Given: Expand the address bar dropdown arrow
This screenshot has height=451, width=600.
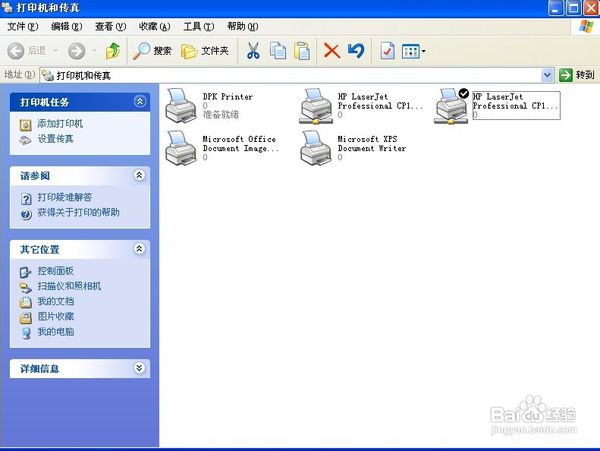Looking at the screenshot, I should (547, 75).
